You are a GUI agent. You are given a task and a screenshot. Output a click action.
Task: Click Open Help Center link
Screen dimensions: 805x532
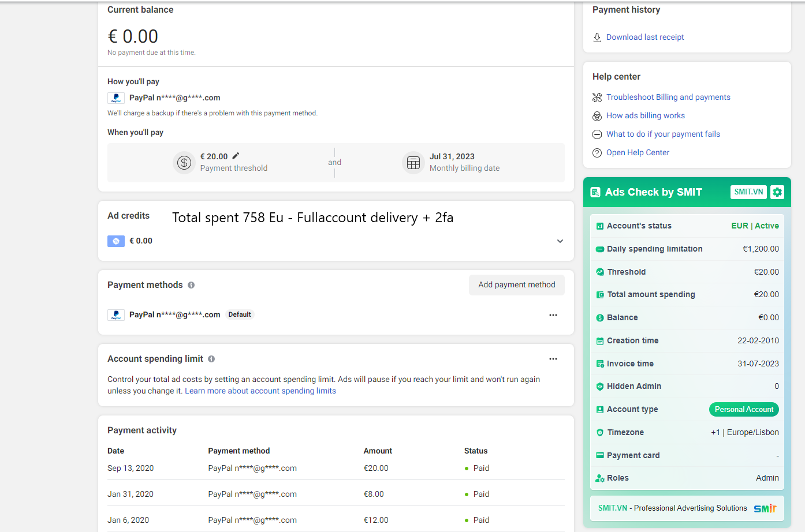[638, 152]
